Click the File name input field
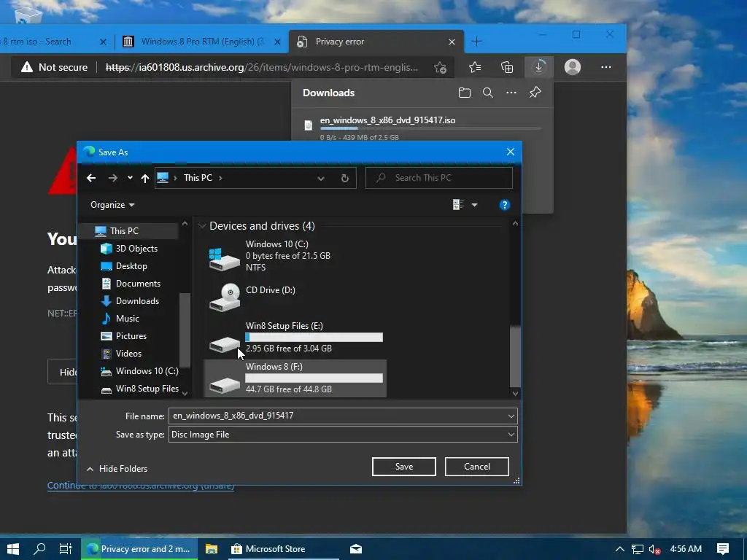Image resolution: width=747 pixels, height=560 pixels. coord(337,416)
